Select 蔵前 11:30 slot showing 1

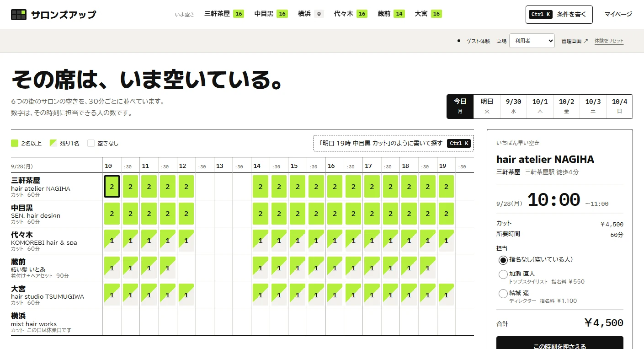(168, 268)
